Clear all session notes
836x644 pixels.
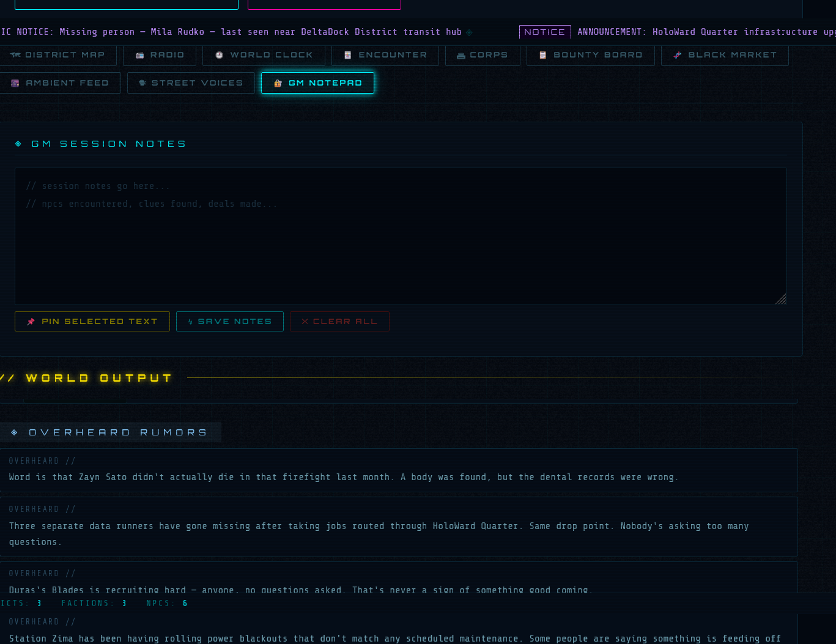[x=339, y=322]
